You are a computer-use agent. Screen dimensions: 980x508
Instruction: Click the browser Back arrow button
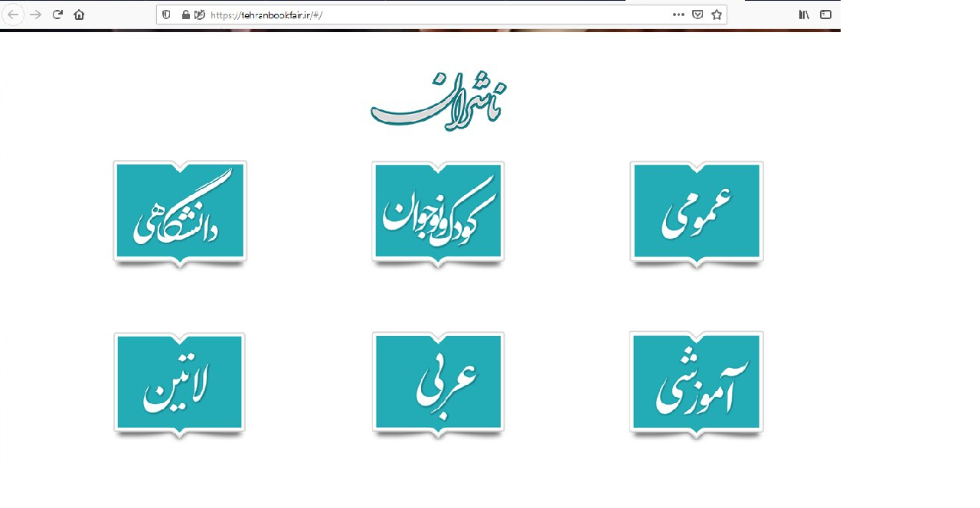(13, 15)
